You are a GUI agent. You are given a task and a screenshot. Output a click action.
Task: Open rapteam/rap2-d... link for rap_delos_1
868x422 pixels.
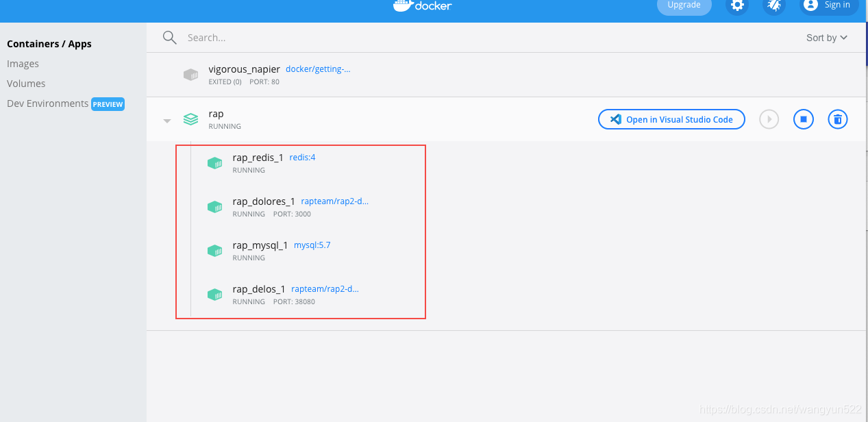click(325, 289)
